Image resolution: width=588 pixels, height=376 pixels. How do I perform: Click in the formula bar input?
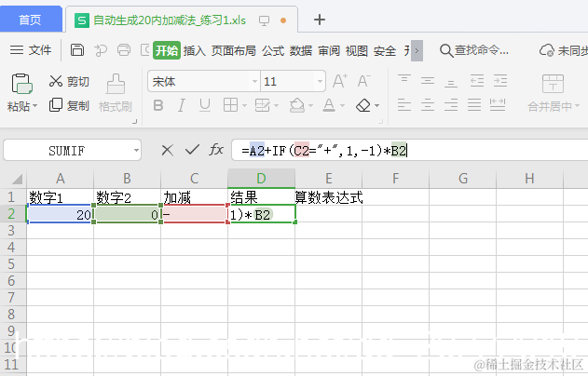[409, 150]
